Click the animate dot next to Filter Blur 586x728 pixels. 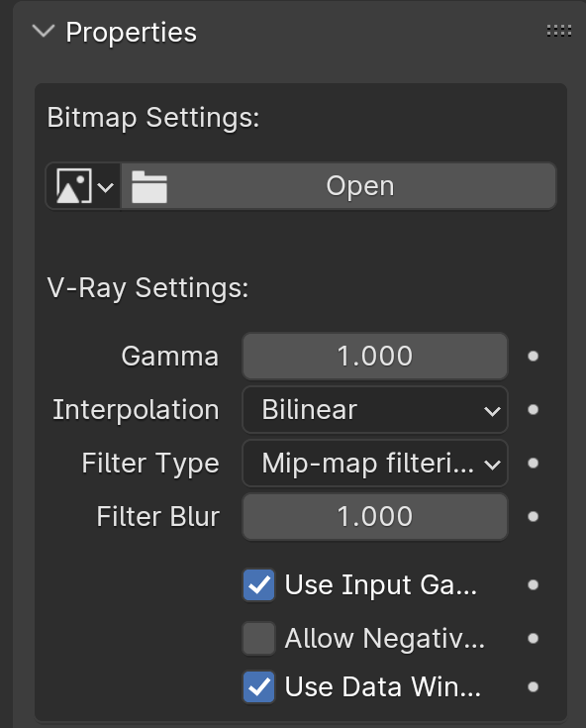click(534, 516)
